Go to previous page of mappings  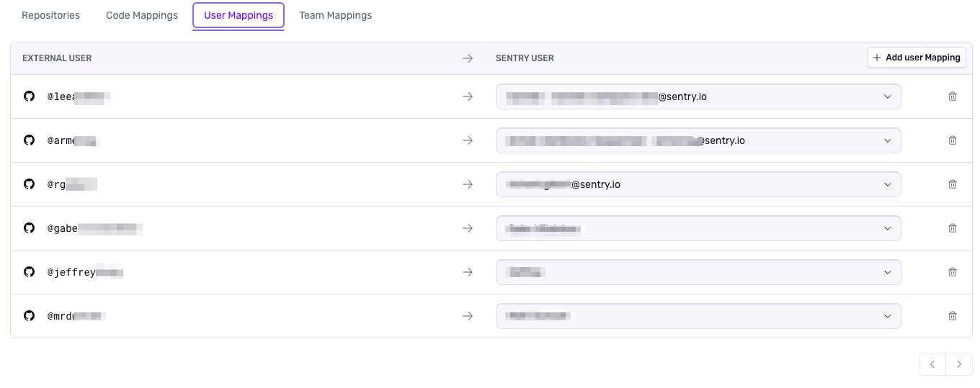pyautogui.click(x=932, y=364)
